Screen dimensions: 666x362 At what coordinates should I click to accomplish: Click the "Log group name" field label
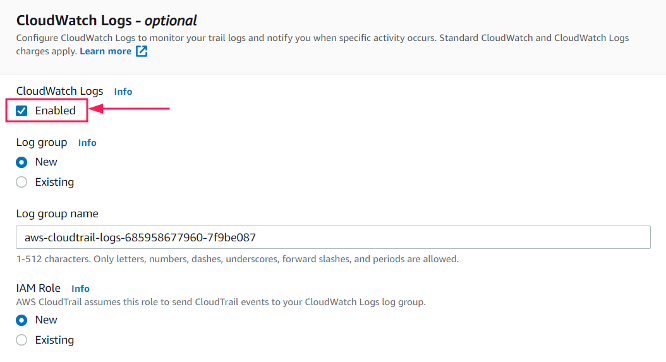point(57,214)
